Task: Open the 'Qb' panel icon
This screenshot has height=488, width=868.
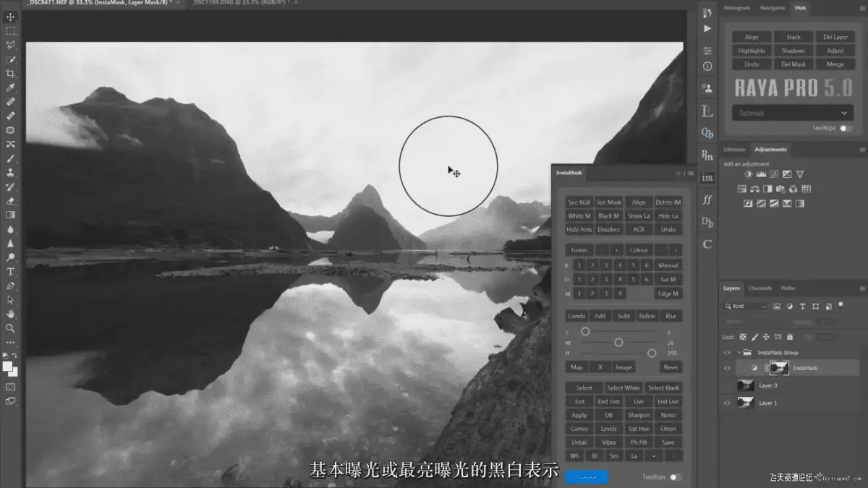Action: (x=707, y=133)
